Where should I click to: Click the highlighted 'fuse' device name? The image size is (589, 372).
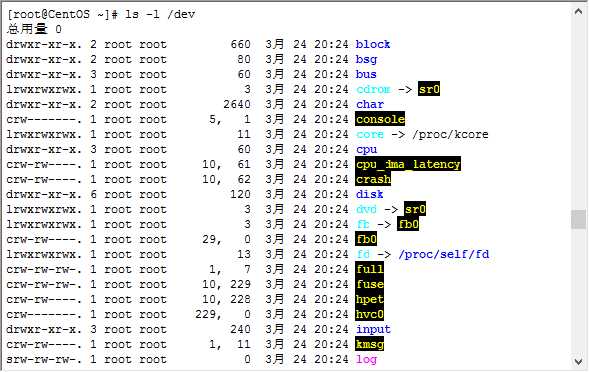[x=370, y=284]
